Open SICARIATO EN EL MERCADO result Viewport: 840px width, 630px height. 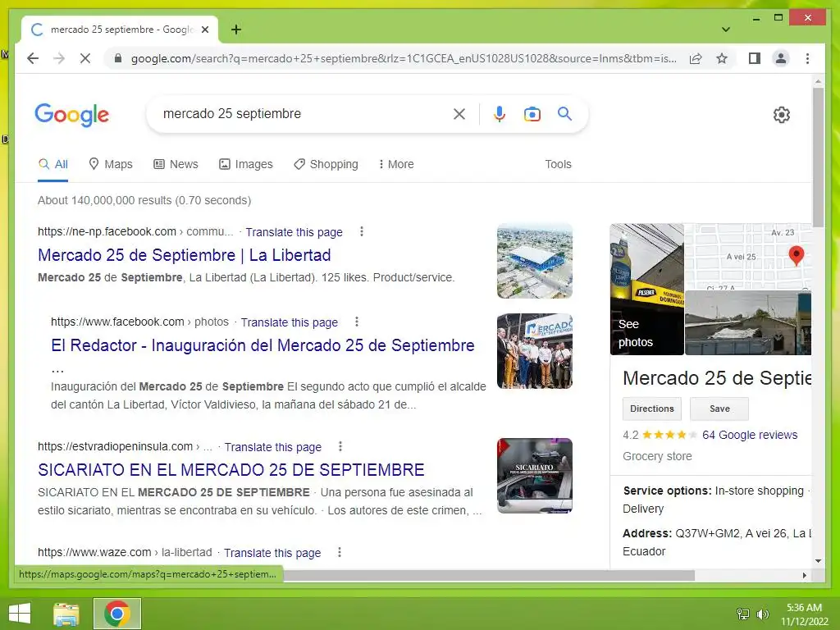[x=231, y=470]
